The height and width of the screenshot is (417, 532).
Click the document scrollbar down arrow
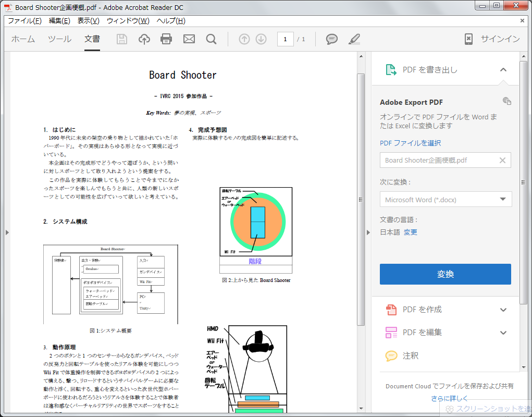(x=361, y=409)
